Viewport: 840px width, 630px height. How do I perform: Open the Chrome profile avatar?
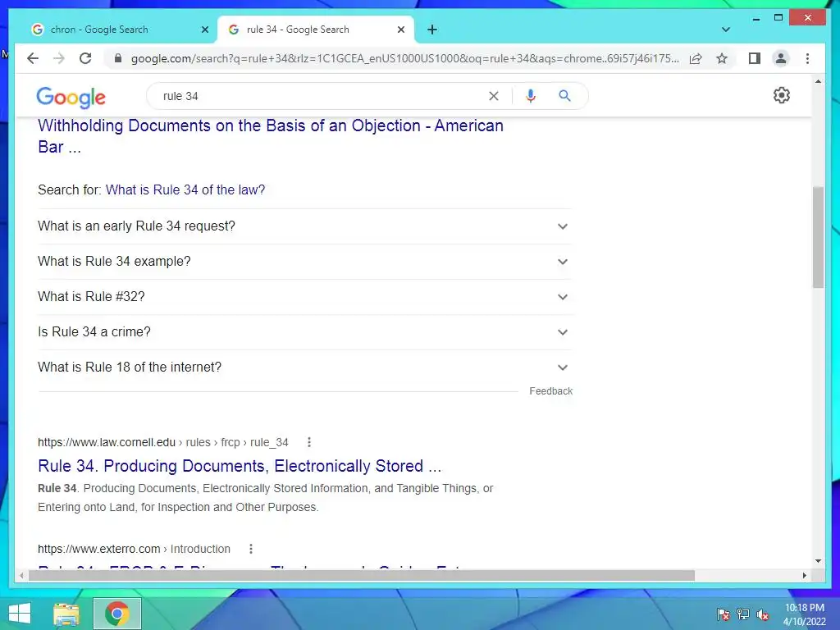[781, 58]
